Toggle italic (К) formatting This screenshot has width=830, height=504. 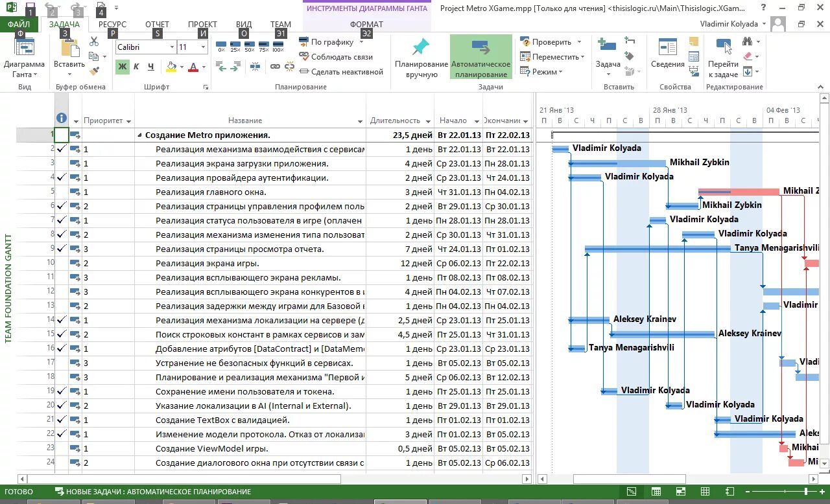point(136,67)
